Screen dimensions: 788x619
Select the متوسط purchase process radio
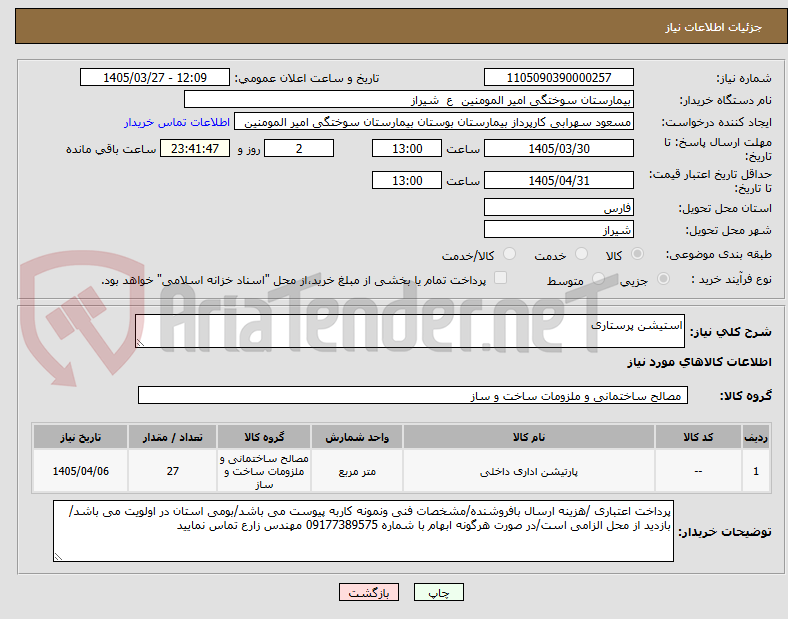[x=598, y=279]
